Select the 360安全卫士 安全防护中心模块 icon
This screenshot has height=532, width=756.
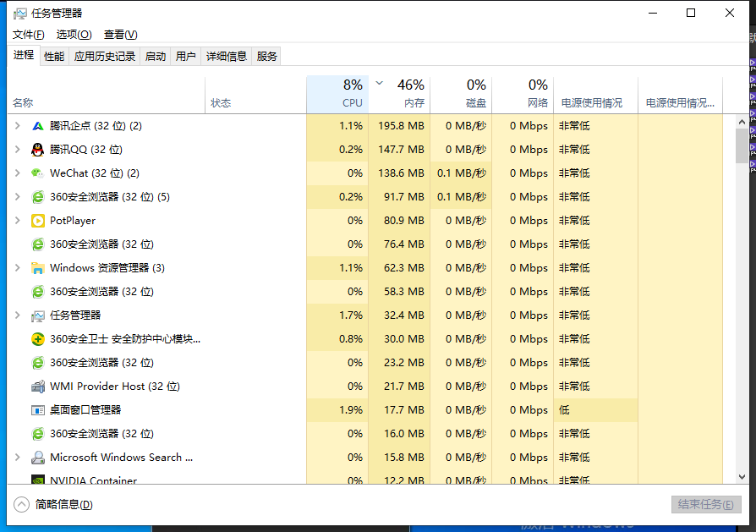pyautogui.click(x=39, y=338)
